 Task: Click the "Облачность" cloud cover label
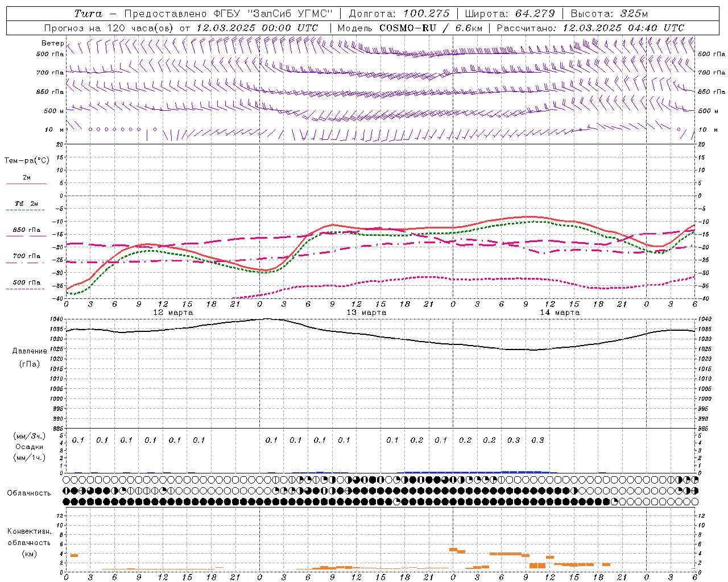[x=29, y=493]
